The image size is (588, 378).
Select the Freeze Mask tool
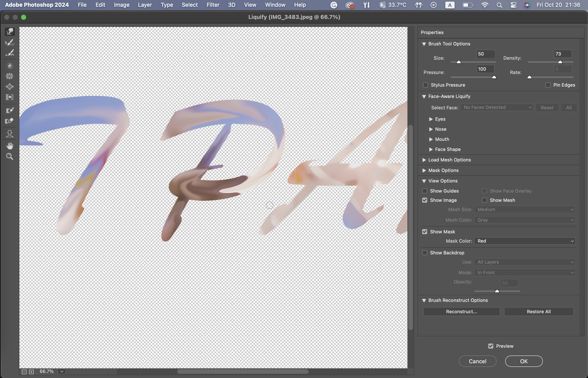pyautogui.click(x=10, y=110)
